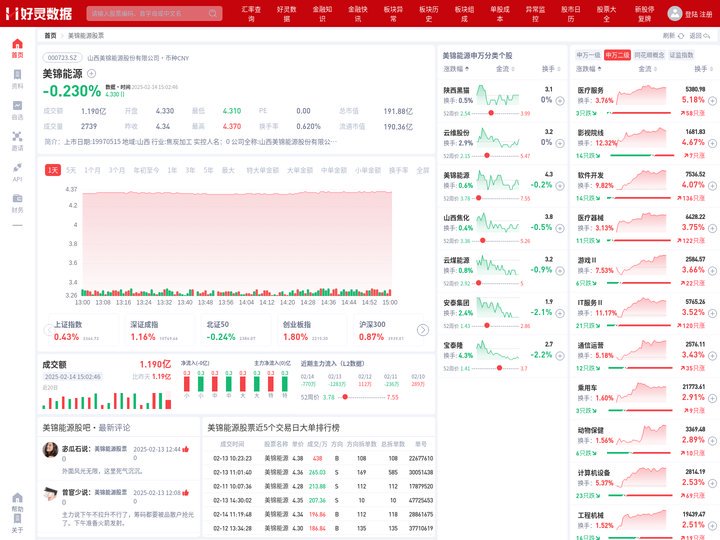Click the plus icon in the 医疗器械 row

coord(712,228)
